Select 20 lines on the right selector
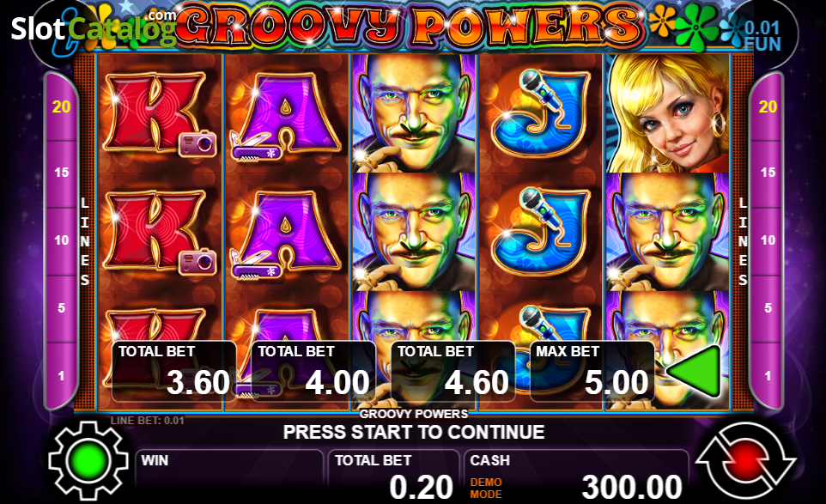 [768, 107]
